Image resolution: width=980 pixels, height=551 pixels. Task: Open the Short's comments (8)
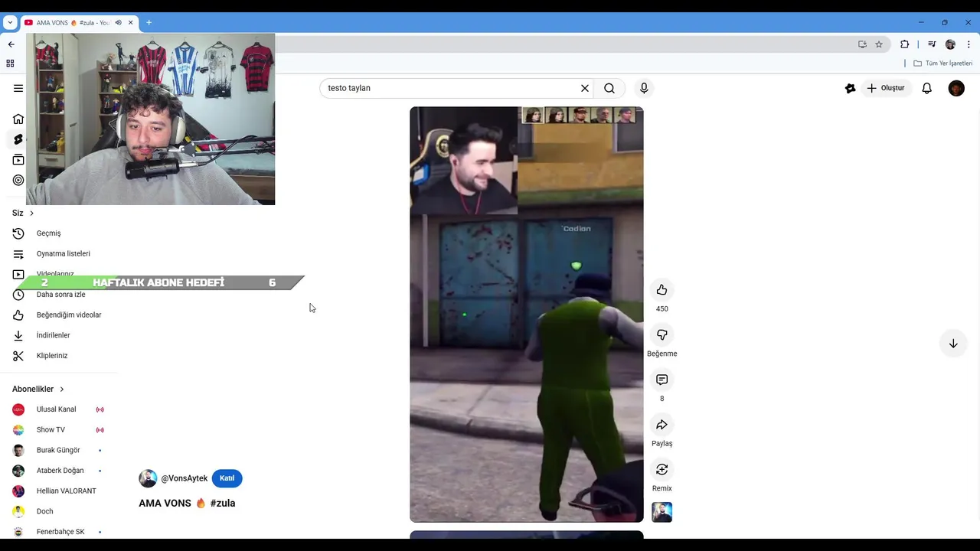click(661, 380)
